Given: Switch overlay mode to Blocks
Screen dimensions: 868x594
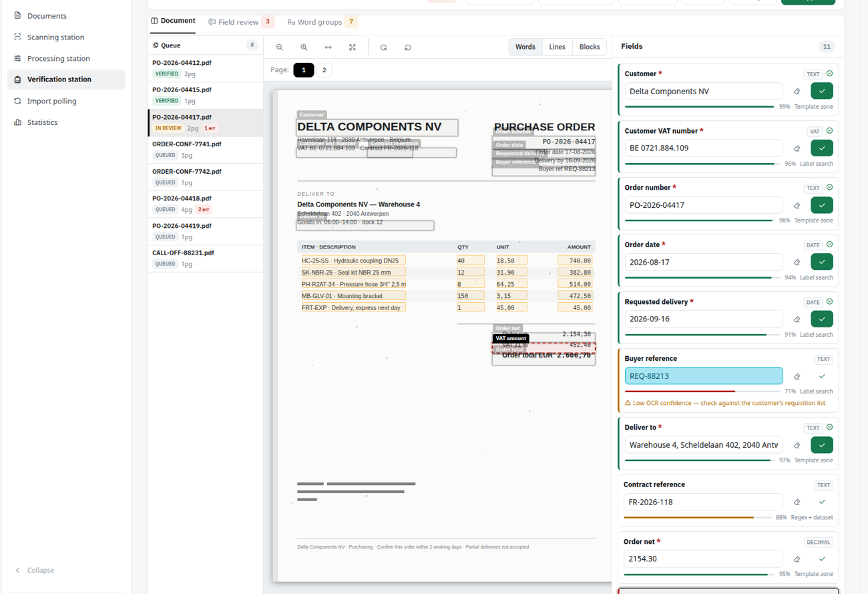Looking at the screenshot, I should coord(590,47).
